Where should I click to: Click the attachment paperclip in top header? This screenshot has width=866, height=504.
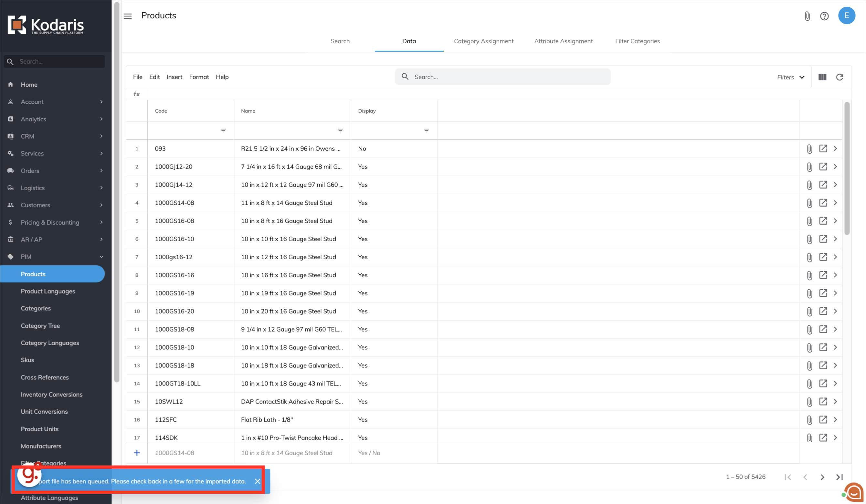pyautogui.click(x=807, y=16)
